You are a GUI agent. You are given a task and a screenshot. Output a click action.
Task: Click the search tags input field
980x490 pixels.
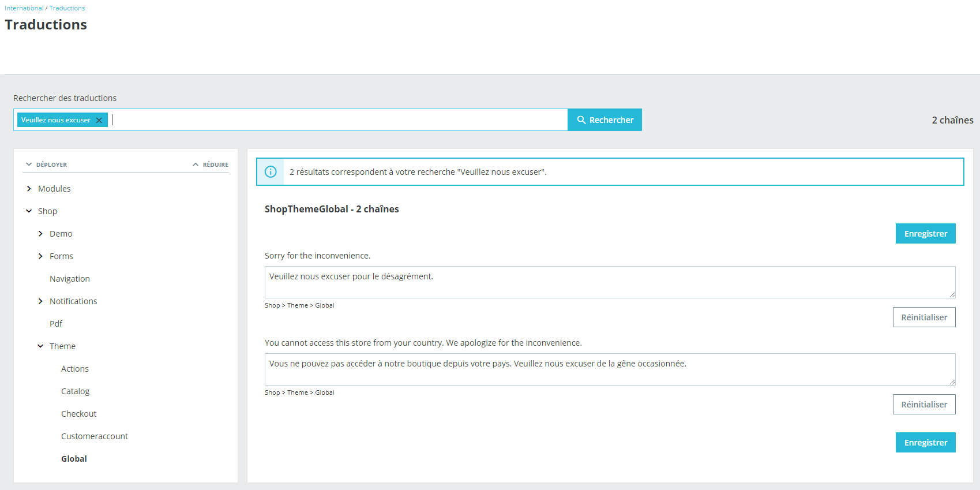coord(339,120)
